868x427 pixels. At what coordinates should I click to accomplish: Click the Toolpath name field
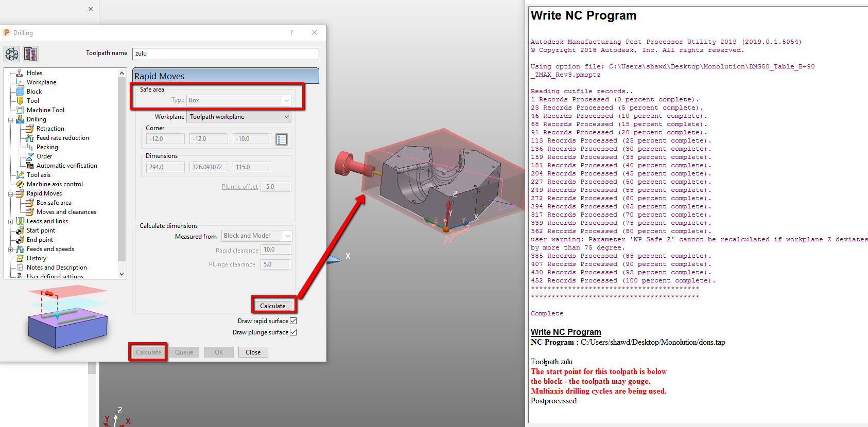(x=225, y=54)
